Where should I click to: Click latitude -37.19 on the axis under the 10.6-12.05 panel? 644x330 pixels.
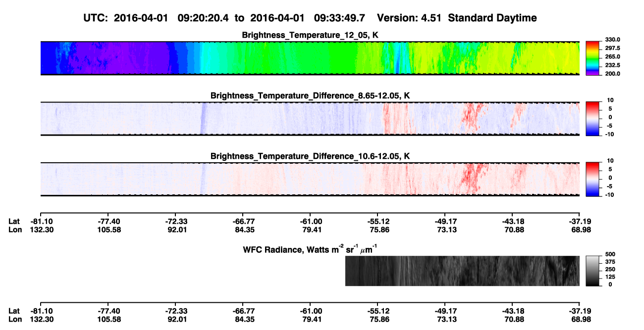click(580, 222)
